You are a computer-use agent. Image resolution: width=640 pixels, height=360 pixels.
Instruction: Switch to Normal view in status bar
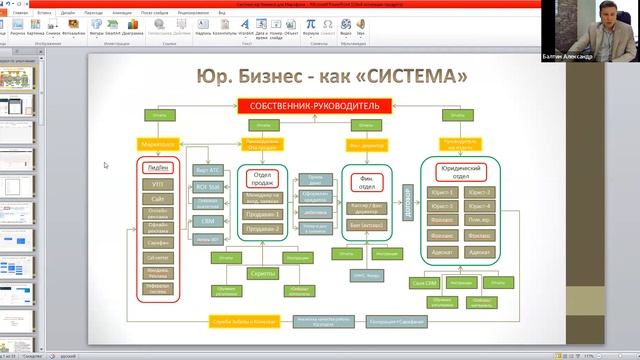[558, 356]
